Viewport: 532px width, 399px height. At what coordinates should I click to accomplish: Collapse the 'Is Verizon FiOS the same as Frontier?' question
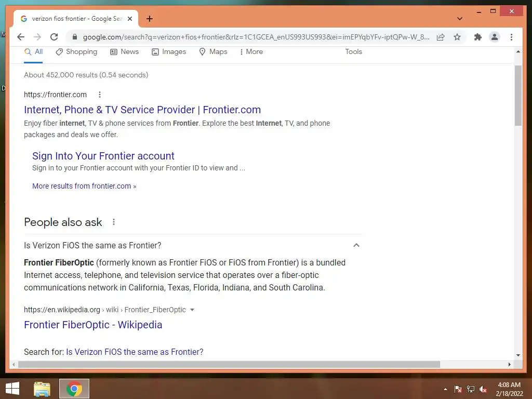pyautogui.click(x=356, y=245)
